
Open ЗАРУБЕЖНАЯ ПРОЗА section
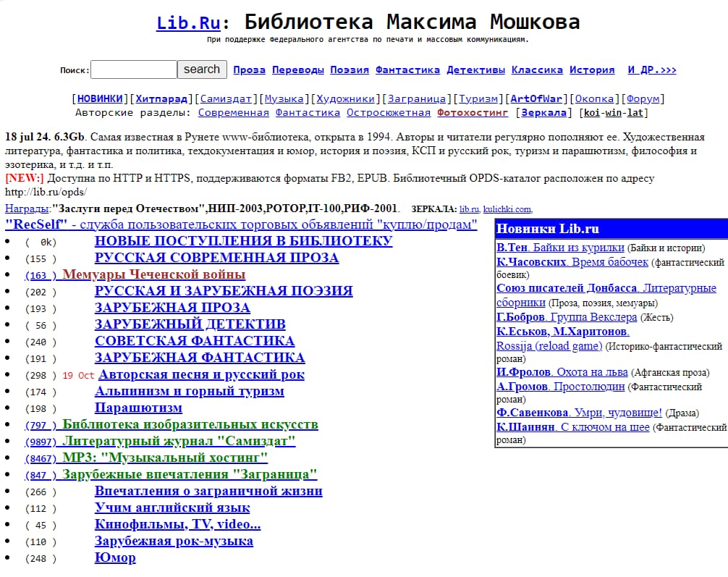click(172, 308)
